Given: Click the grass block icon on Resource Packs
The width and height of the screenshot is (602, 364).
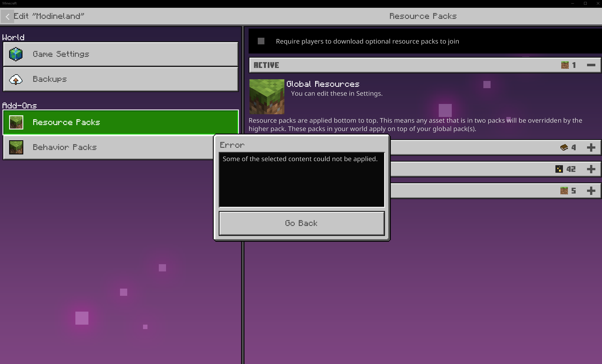Looking at the screenshot, I should 16,123.
